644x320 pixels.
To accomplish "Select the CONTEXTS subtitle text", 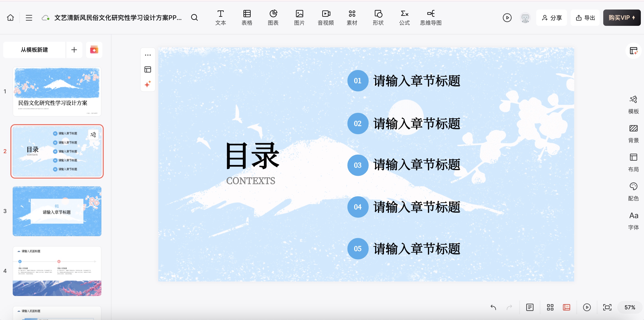I will [251, 181].
